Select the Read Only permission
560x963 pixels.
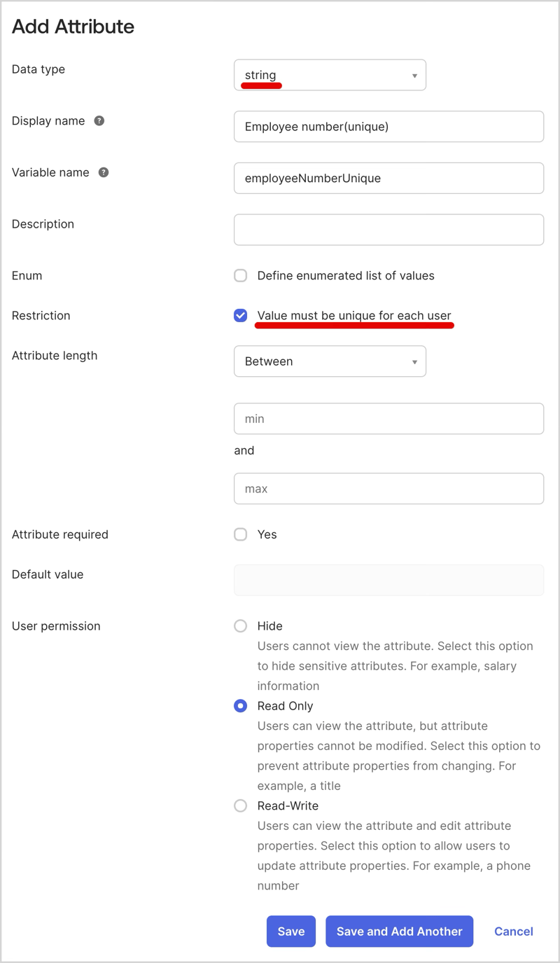point(241,705)
